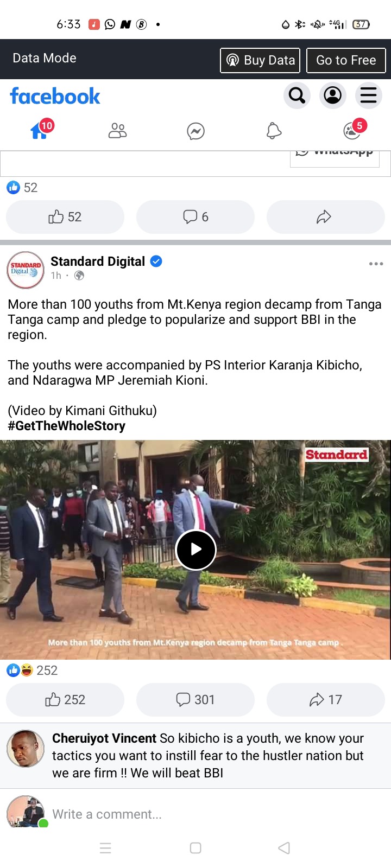Tap the Buy Data button
The image size is (391, 868).
tap(260, 60)
